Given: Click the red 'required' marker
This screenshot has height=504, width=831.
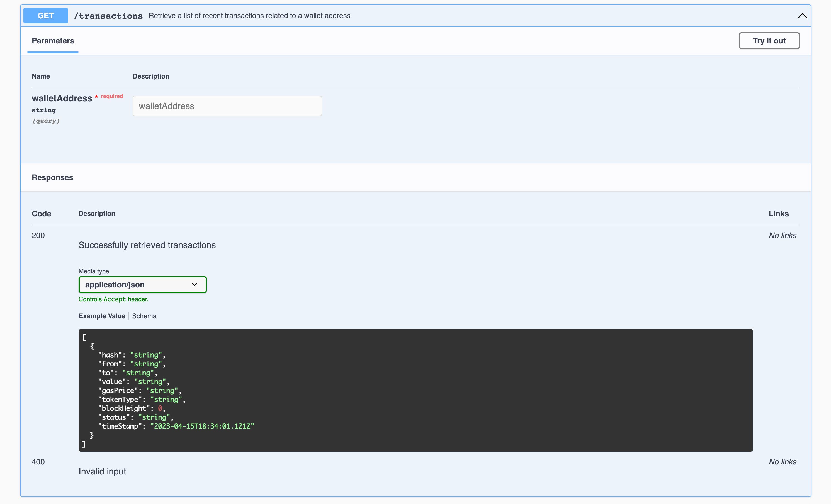Looking at the screenshot, I should pos(112,96).
